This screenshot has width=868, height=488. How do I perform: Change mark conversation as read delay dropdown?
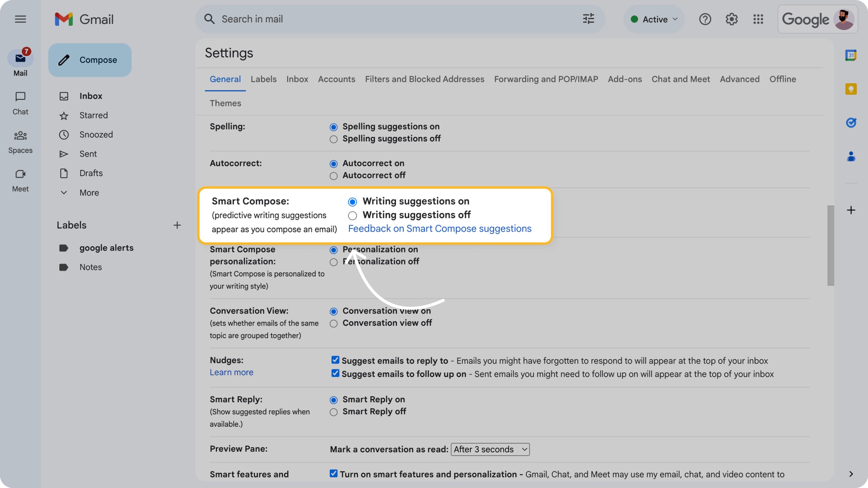point(490,449)
